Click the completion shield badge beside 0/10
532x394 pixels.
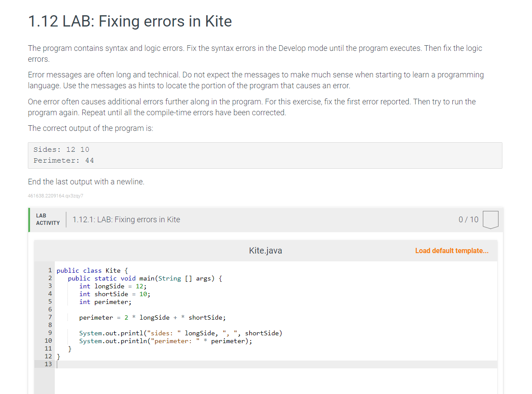pos(490,219)
